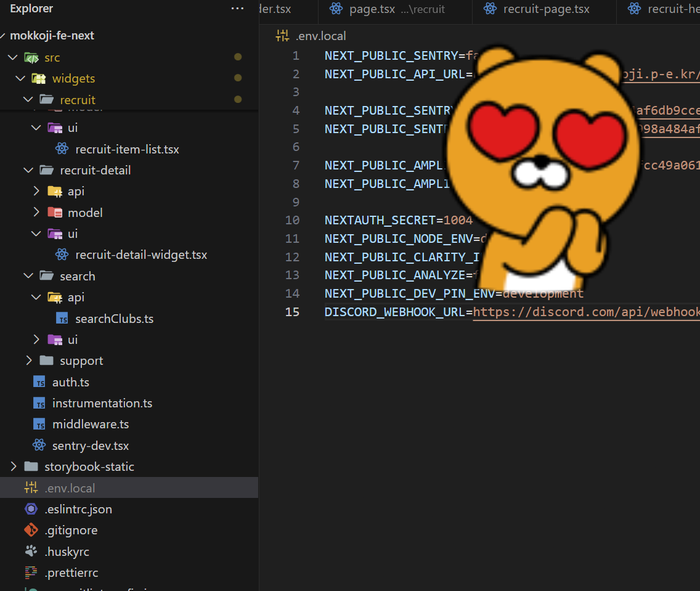This screenshot has height=591, width=700.
Task: Open sentry-dev.tsx file
Action: click(x=91, y=446)
